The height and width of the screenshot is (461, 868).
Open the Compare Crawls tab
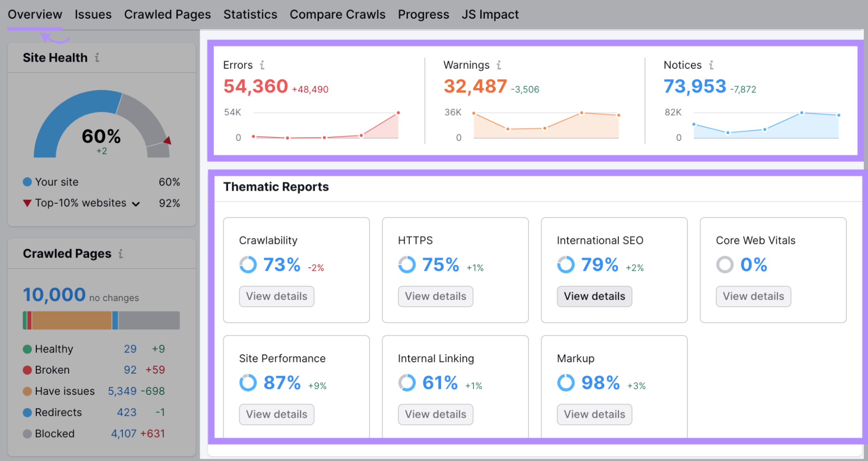point(337,14)
